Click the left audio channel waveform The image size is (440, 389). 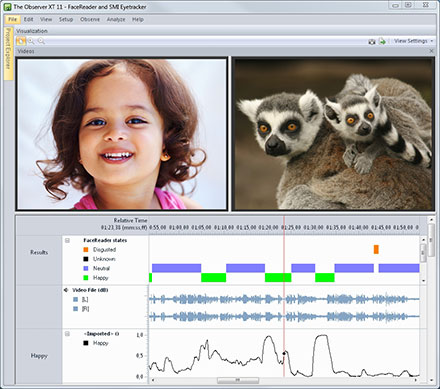(x=284, y=299)
